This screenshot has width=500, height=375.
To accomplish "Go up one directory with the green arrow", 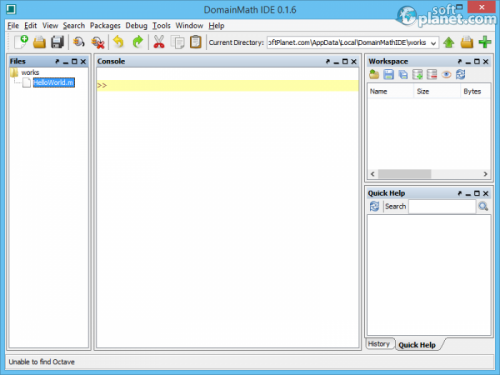I will 449,43.
